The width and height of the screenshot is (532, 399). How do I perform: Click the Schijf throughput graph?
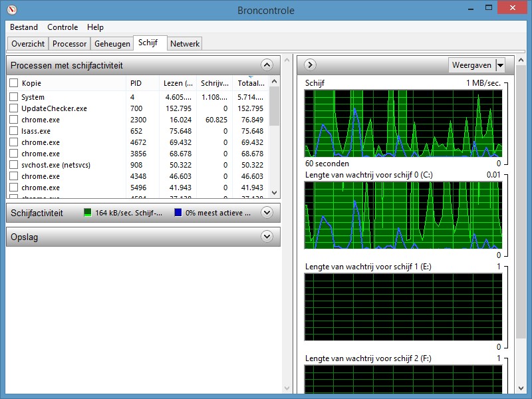tap(403, 124)
